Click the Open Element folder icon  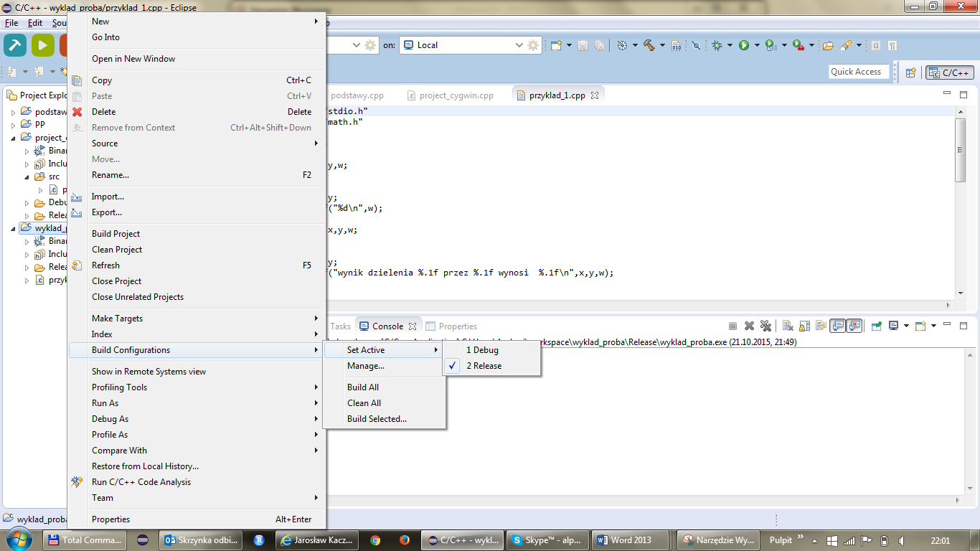pyautogui.click(x=828, y=45)
